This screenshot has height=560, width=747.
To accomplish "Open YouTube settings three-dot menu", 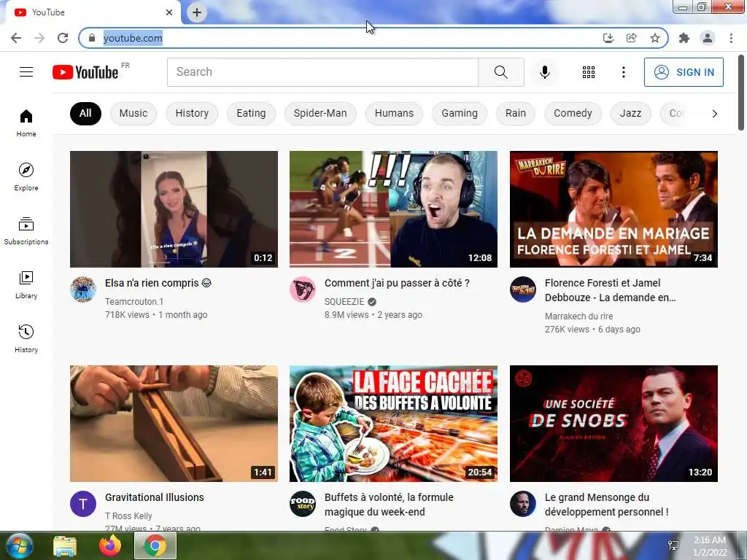I will point(623,72).
